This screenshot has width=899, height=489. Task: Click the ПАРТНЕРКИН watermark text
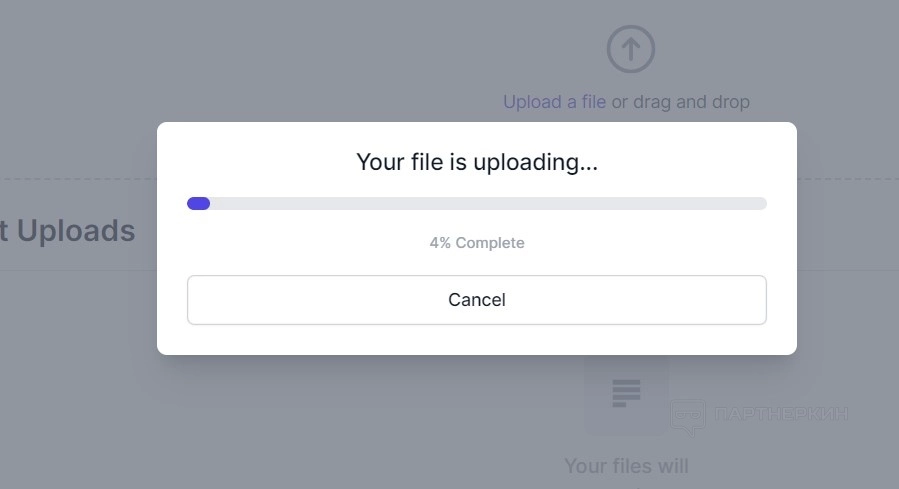780,414
